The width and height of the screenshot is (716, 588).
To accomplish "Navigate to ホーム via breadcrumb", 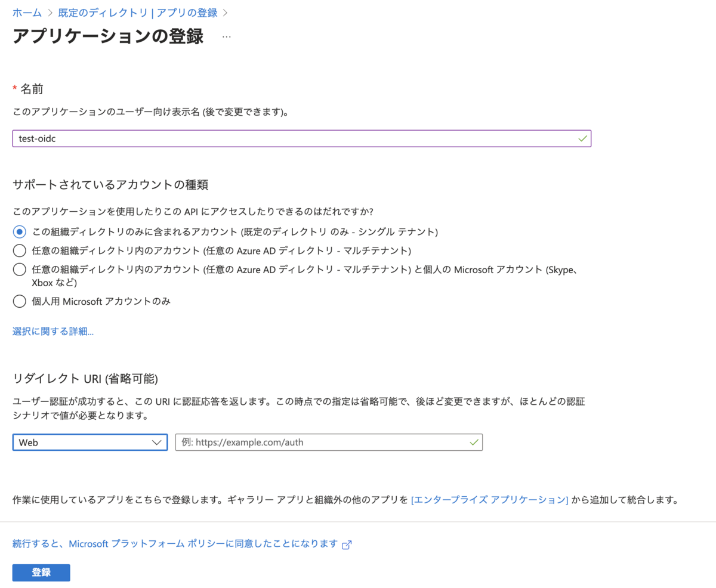I will click(27, 13).
